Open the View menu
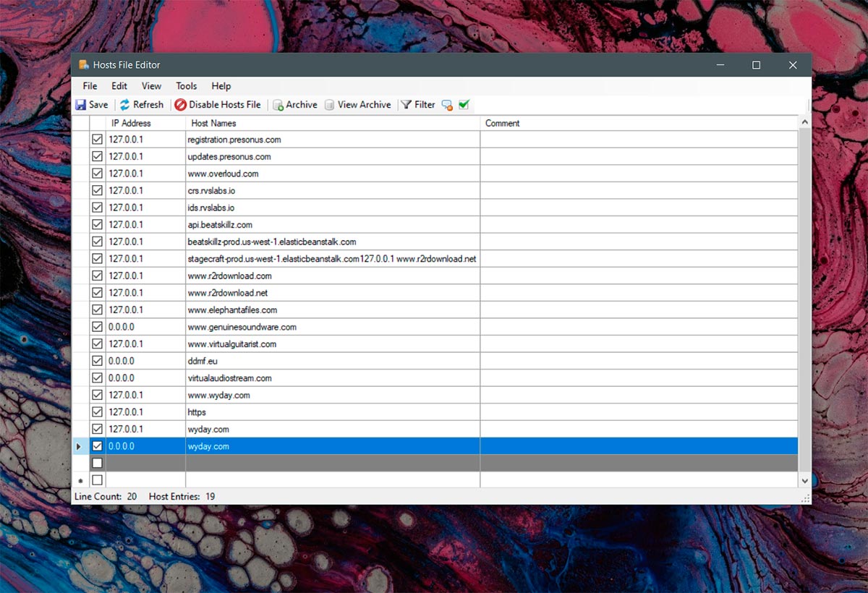 click(151, 86)
